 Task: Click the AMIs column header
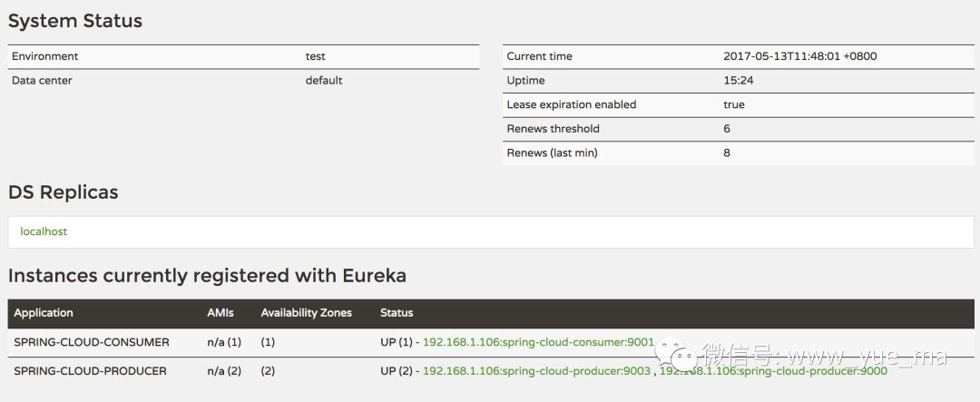click(x=220, y=312)
